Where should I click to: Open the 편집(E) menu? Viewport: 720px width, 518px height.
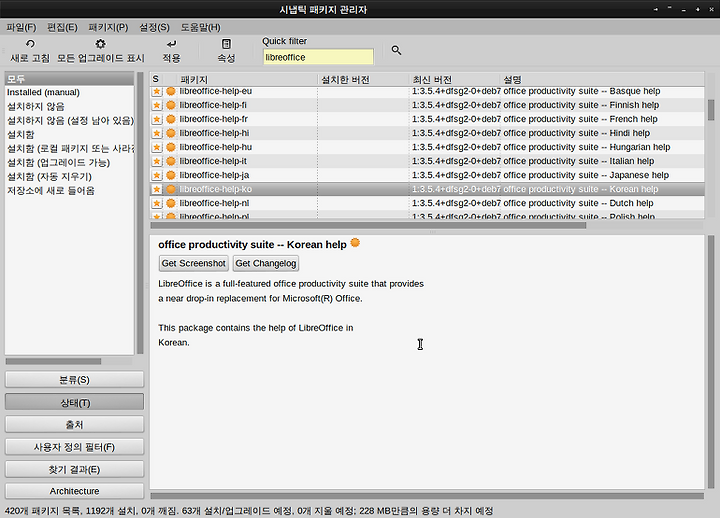[x=62, y=27]
